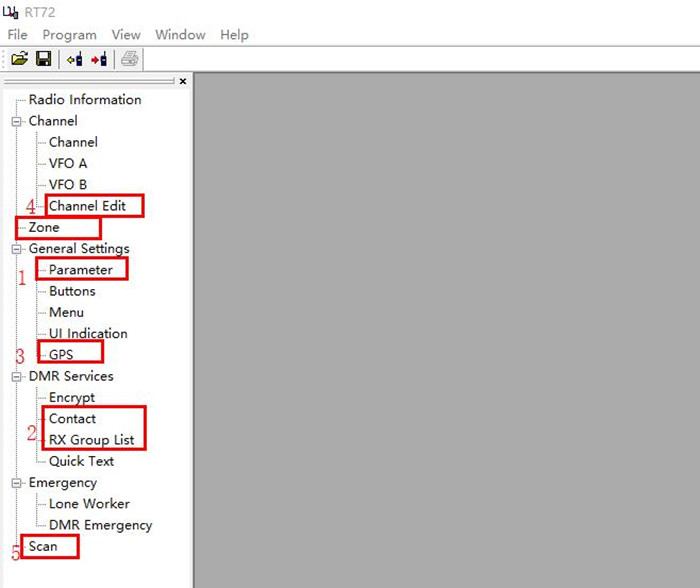Click the Save floppy disk icon
This screenshot has width=700, height=588.
(43, 59)
